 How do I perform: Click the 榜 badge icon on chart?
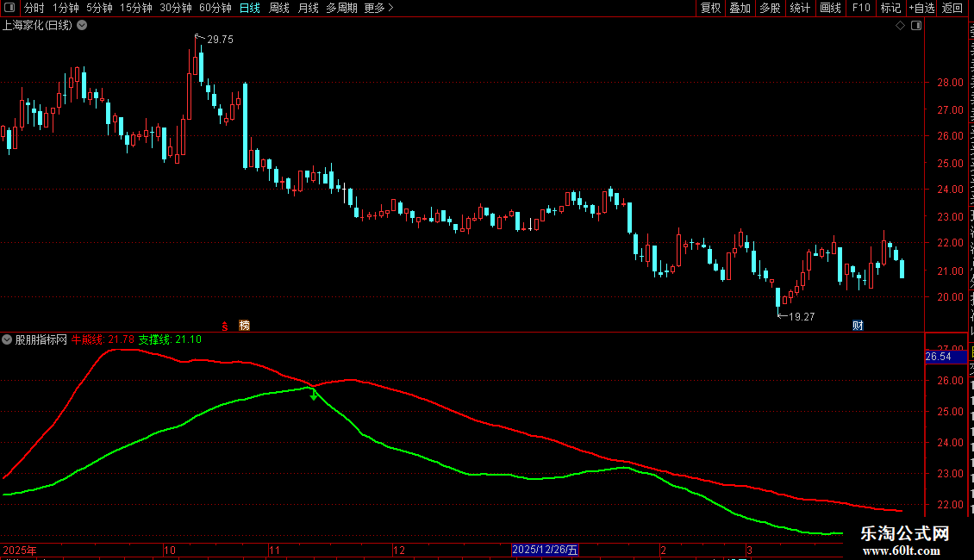244,326
